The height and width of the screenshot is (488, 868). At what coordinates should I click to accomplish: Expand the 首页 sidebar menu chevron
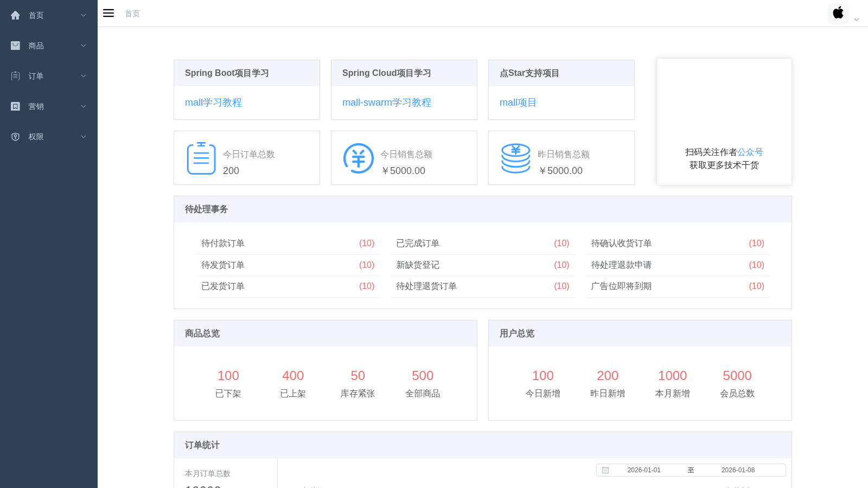click(x=84, y=15)
